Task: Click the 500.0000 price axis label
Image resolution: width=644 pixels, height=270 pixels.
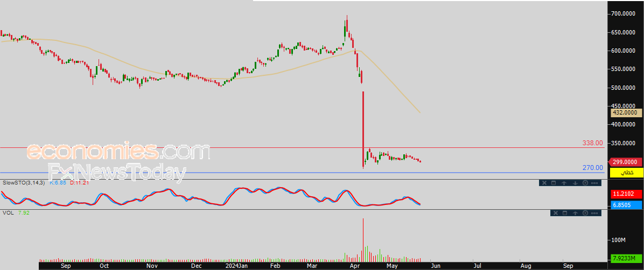Action: (x=623, y=88)
